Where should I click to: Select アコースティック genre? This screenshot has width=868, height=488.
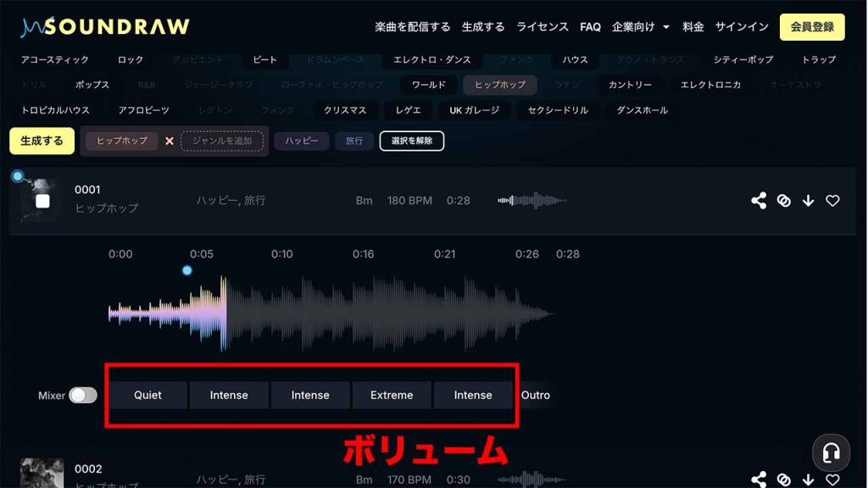tap(55, 60)
